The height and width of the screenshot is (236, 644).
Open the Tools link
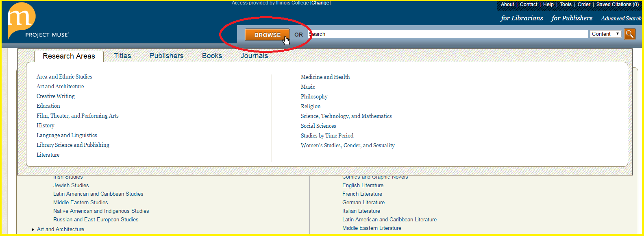point(566,4)
